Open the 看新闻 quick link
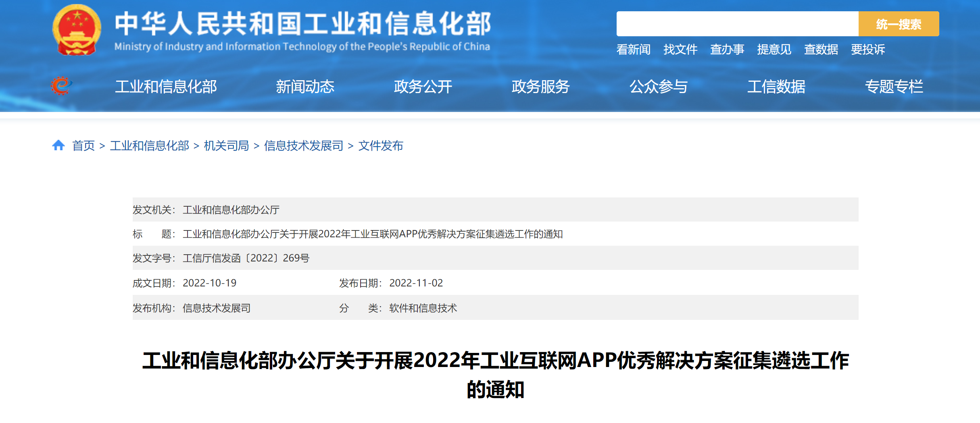Image resolution: width=980 pixels, height=423 pixels. click(634, 49)
